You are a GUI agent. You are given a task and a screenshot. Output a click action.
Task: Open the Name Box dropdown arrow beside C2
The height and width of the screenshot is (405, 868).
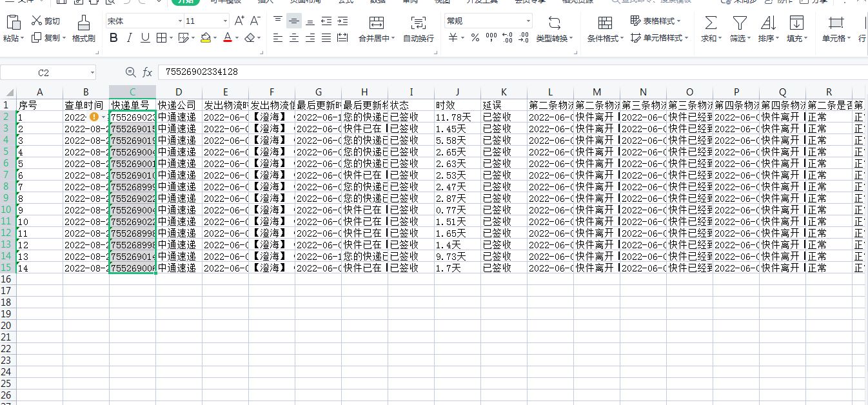point(92,72)
